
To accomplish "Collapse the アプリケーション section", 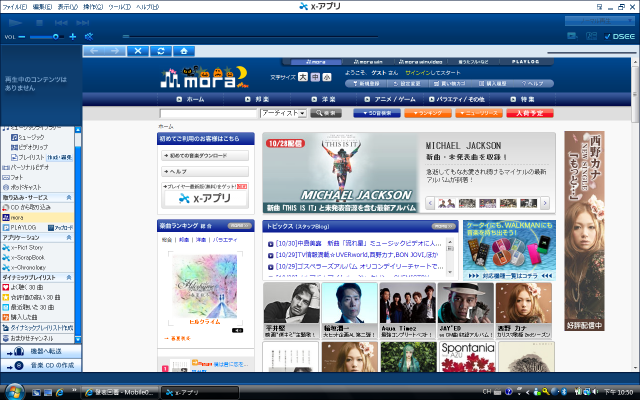I will tap(69, 237).
